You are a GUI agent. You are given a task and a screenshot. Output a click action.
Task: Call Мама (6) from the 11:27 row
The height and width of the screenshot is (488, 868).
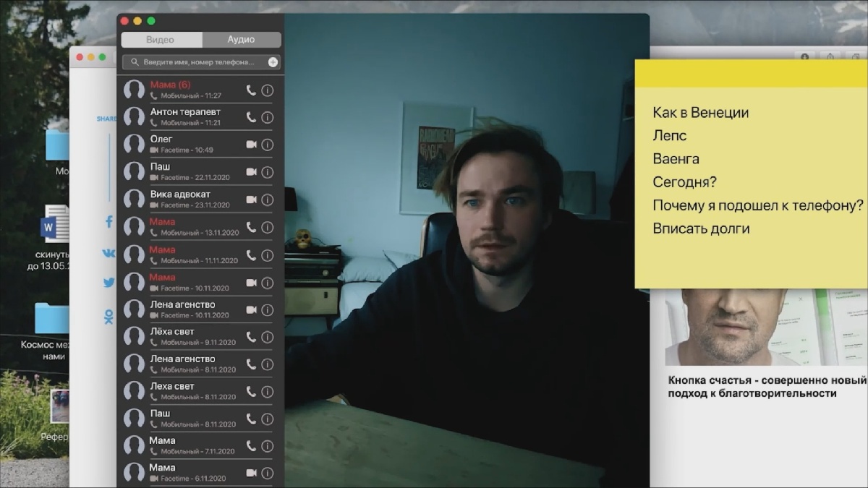pyautogui.click(x=251, y=90)
